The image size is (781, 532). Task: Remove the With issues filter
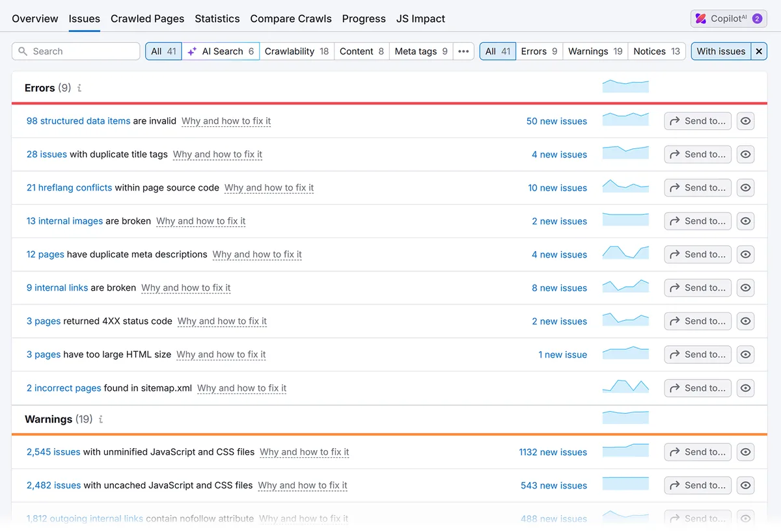[x=759, y=51]
